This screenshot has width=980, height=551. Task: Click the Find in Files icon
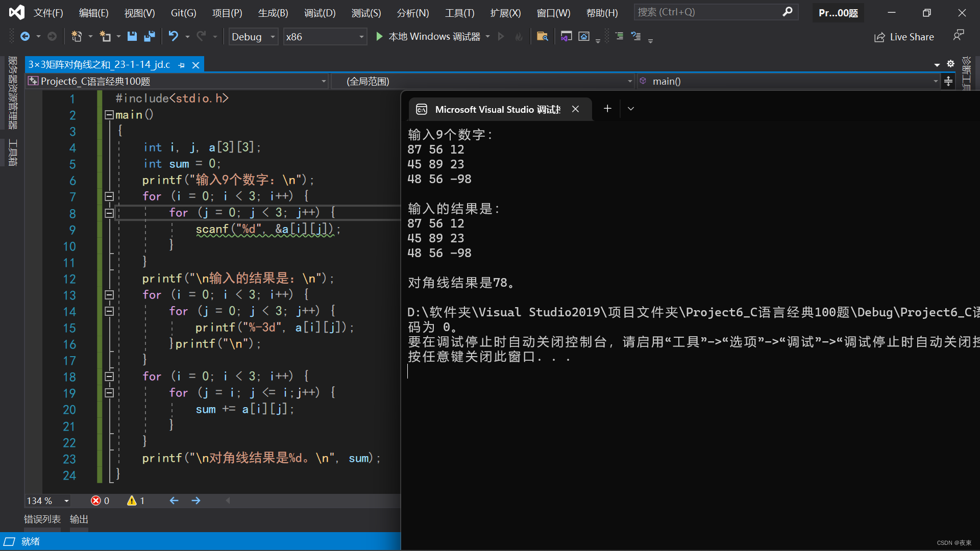pos(542,36)
